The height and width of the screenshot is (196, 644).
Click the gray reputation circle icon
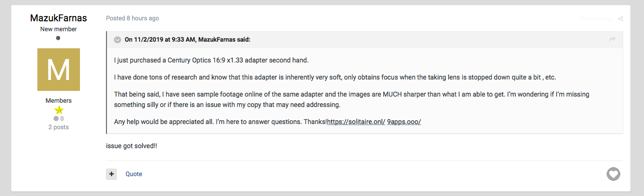56,118
